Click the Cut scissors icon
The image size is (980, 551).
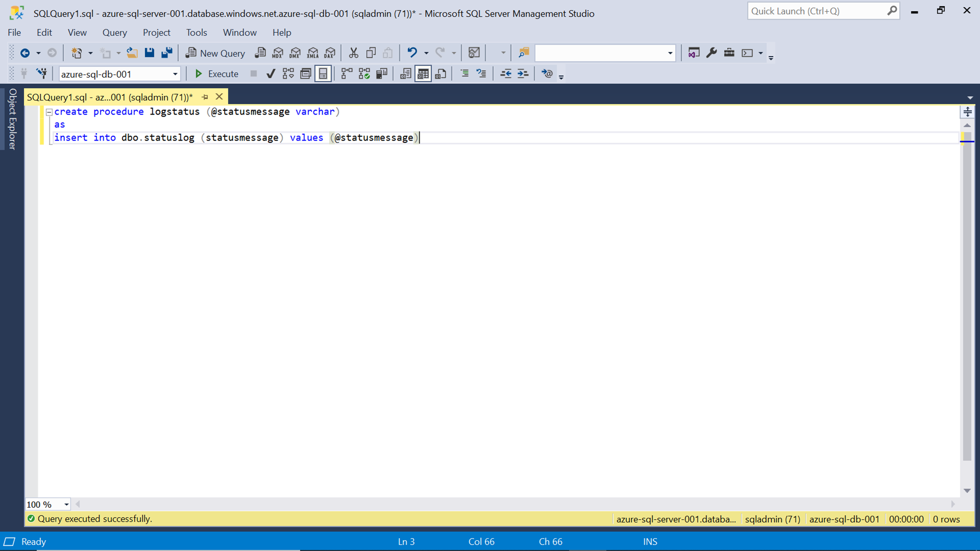[353, 53]
